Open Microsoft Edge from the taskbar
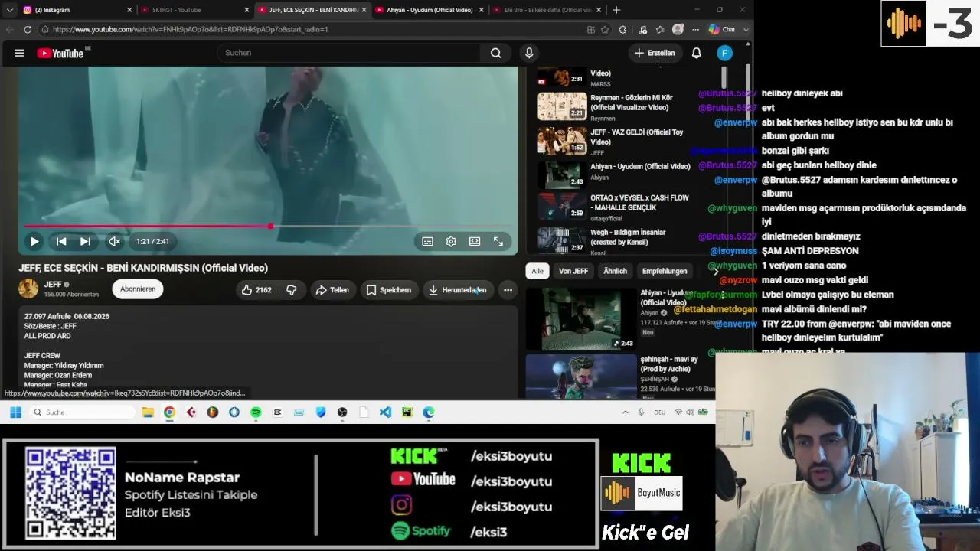980x551 pixels. (429, 412)
